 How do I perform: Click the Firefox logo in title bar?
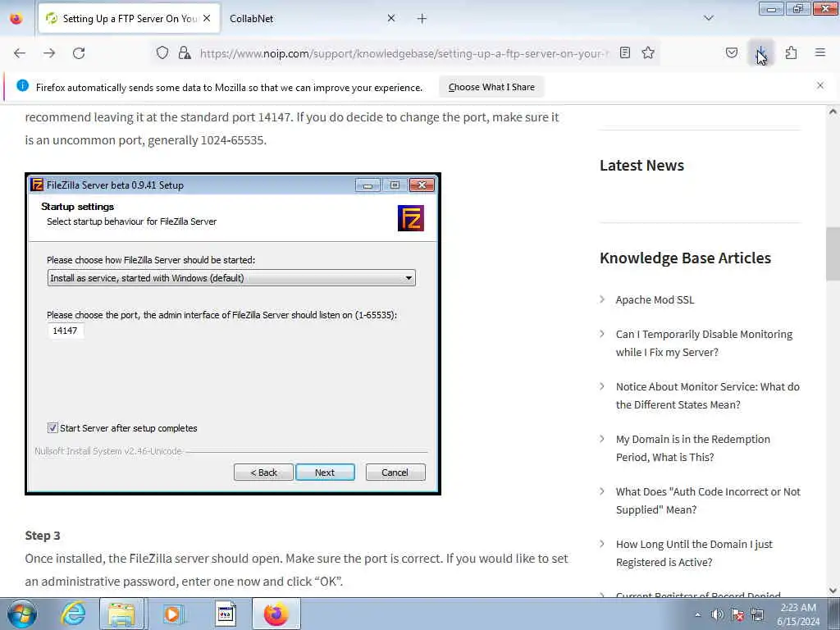click(16, 18)
